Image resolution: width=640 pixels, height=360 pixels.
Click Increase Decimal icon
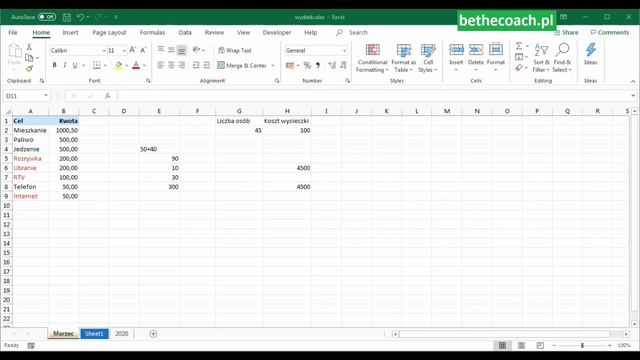click(x=332, y=65)
